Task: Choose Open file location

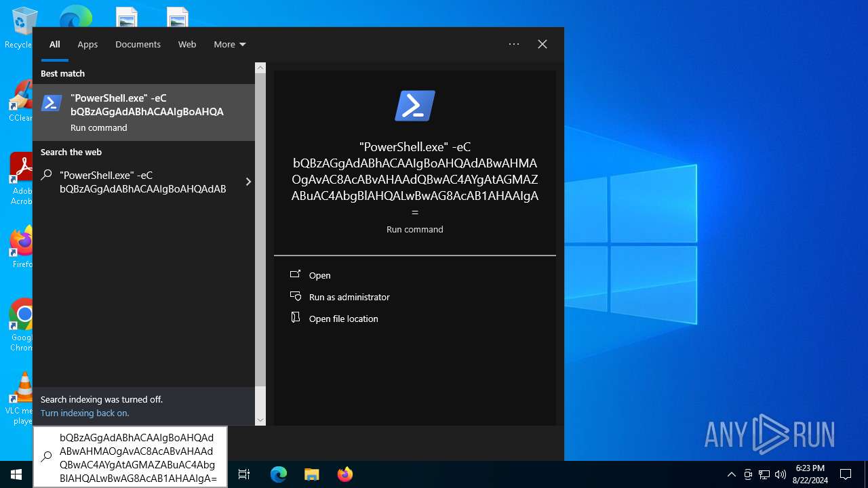Action: point(344,319)
